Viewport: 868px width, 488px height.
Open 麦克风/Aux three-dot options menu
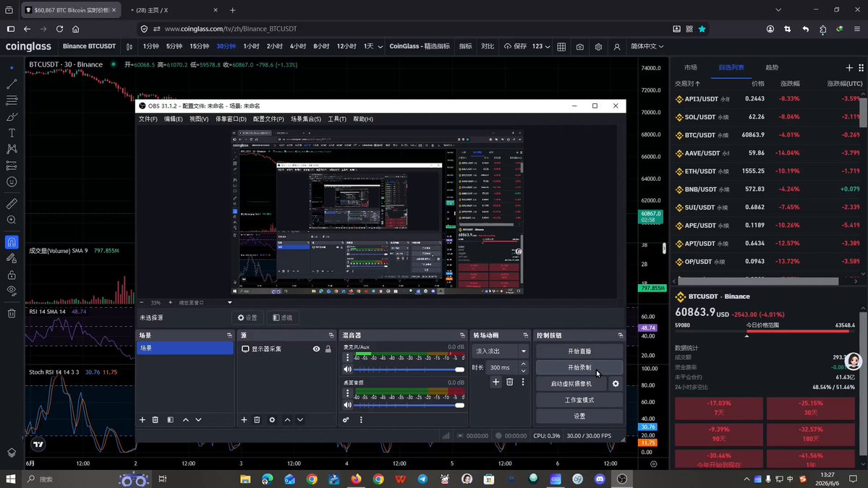click(x=347, y=357)
